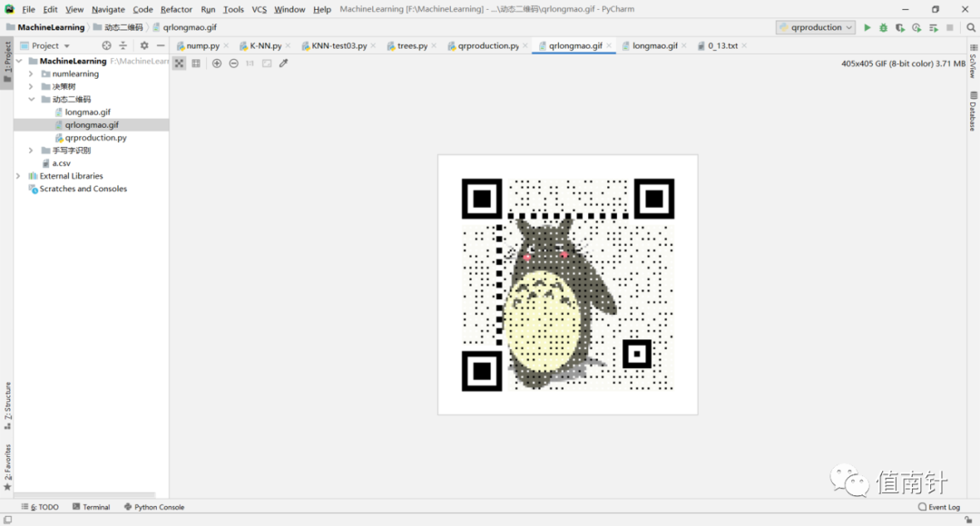
Task: Open the VCS menu
Action: (259, 9)
